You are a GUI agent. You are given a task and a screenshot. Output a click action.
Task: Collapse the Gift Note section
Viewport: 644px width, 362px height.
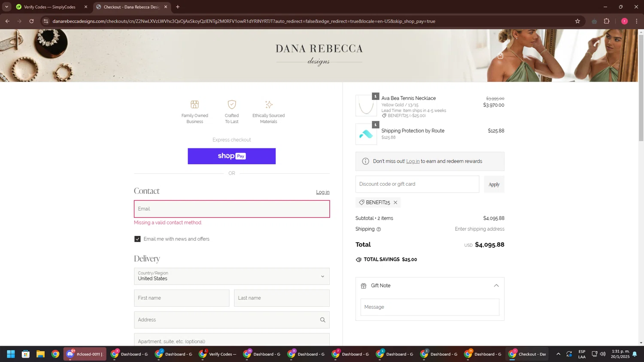[496, 286]
